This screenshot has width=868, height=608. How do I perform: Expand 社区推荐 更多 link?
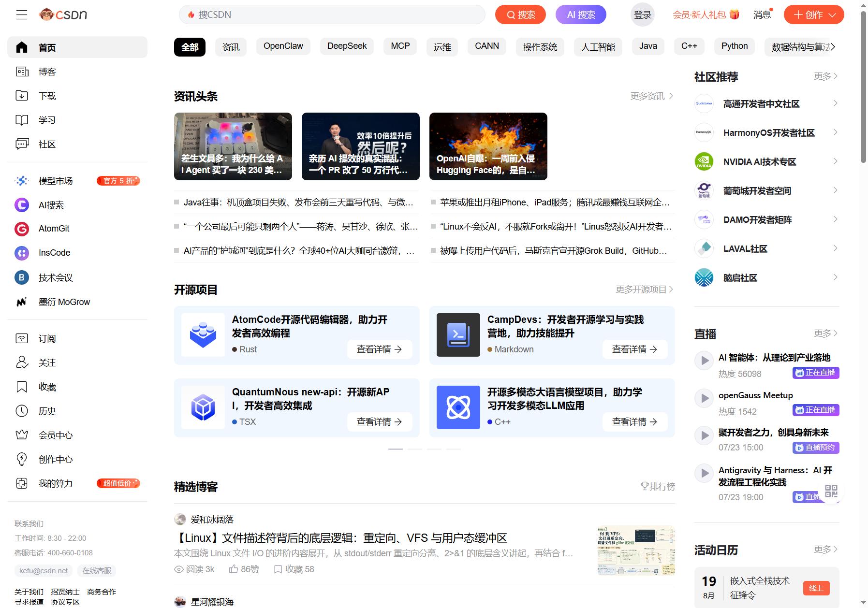coord(826,76)
